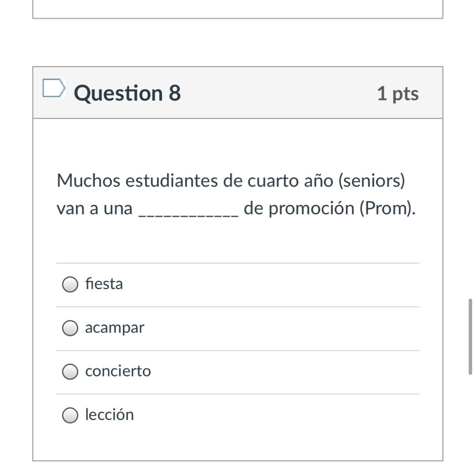Click the word Muchos in the prompt
The width and height of the screenshot is (476, 476).
click(88, 181)
